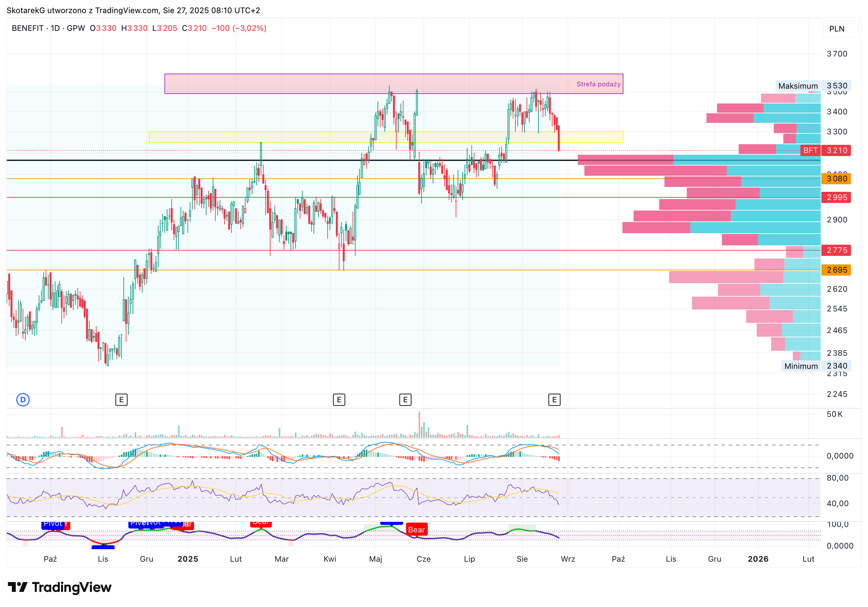Select the orange 3 080 price label
The width and height of the screenshot is (868, 607).
tap(836, 178)
